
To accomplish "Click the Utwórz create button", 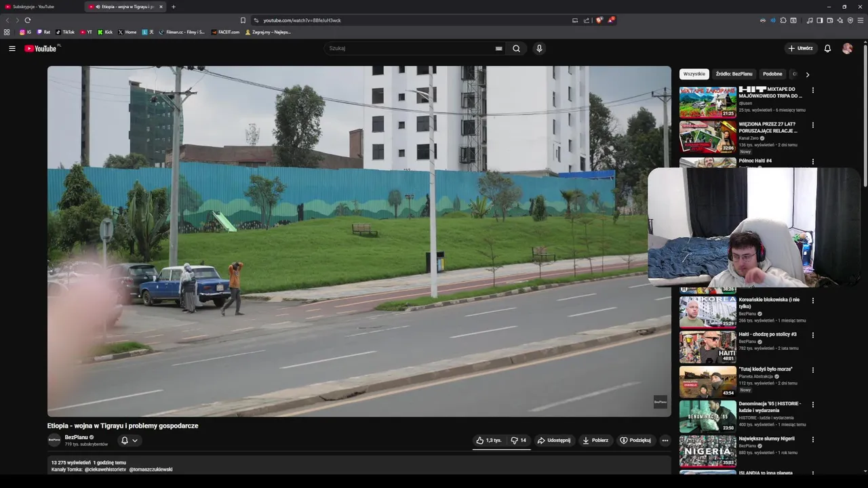I will pyautogui.click(x=800, y=49).
